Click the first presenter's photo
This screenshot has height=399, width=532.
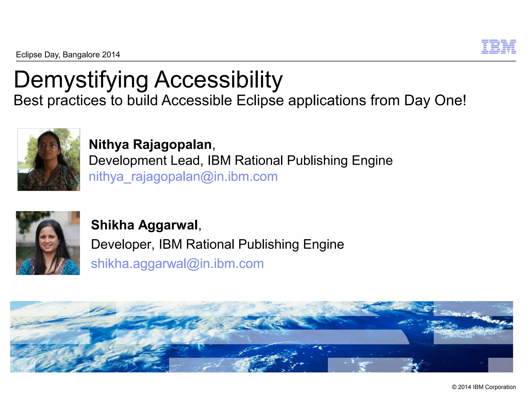[x=49, y=159]
